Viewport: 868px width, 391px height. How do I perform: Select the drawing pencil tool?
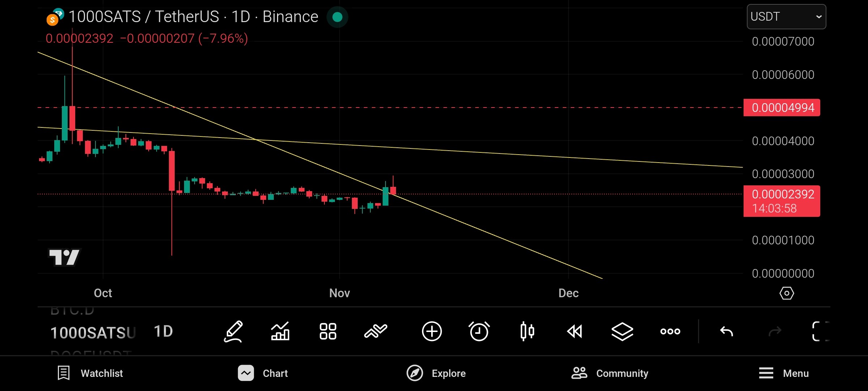point(233,331)
